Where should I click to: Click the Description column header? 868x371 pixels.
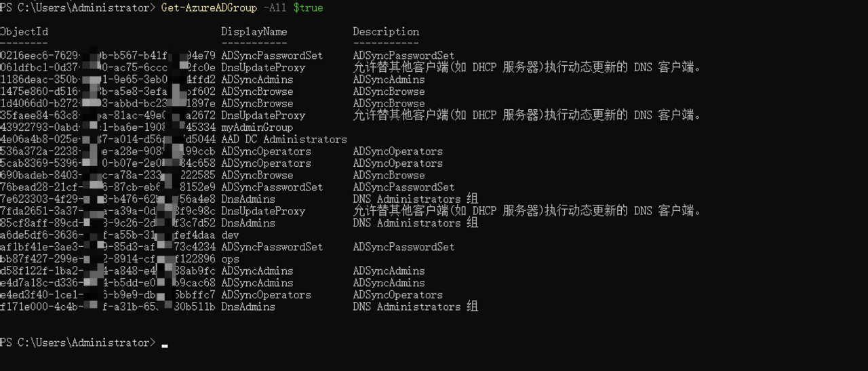pos(386,32)
